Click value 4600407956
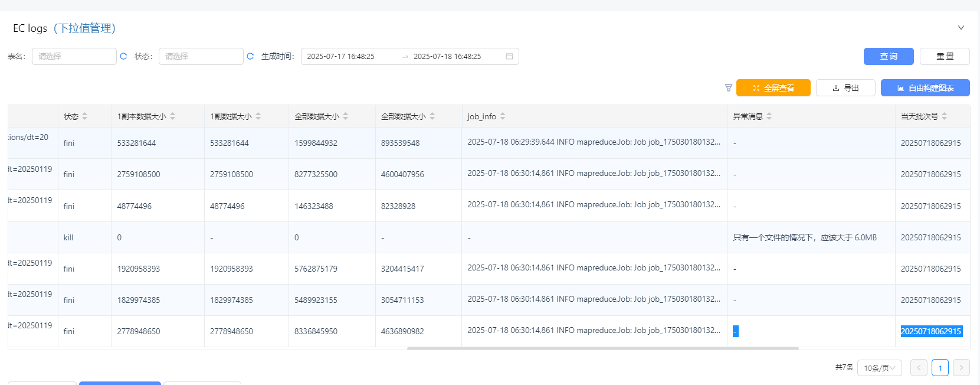Image resolution: width=980 pixels, height=385 pixels. 402,174
